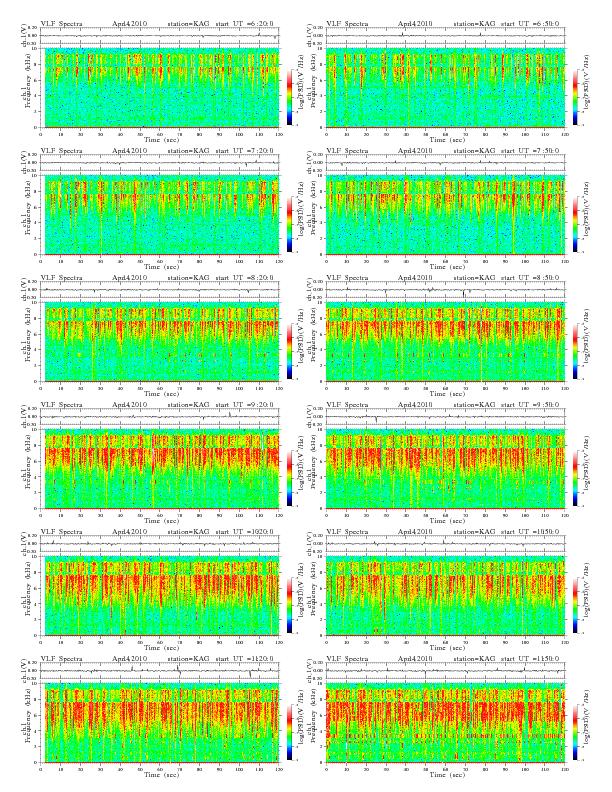Image resolution: width=612 pixels, height=792 pixels.
Task: Click 'Time (sec)' label under the 10:50:0 plot
Action: click(x=447, y=648)
